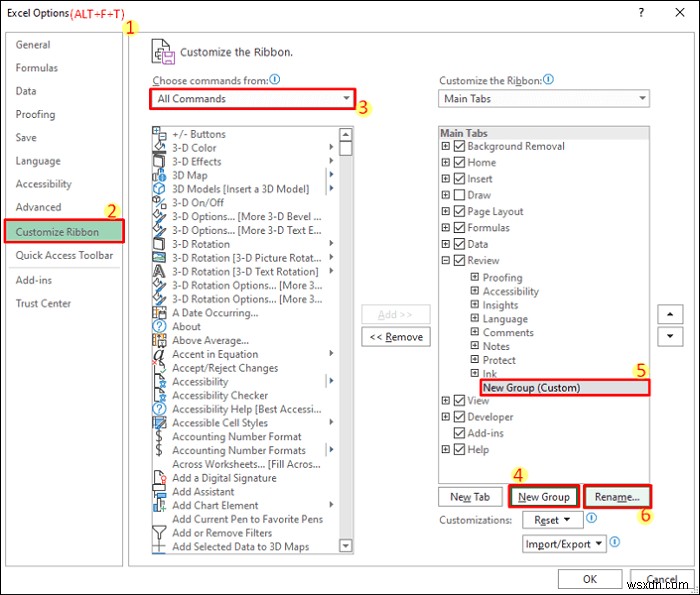700x595 pixels.
Task: Go to the Proofing options category
Action: point(35,114)
